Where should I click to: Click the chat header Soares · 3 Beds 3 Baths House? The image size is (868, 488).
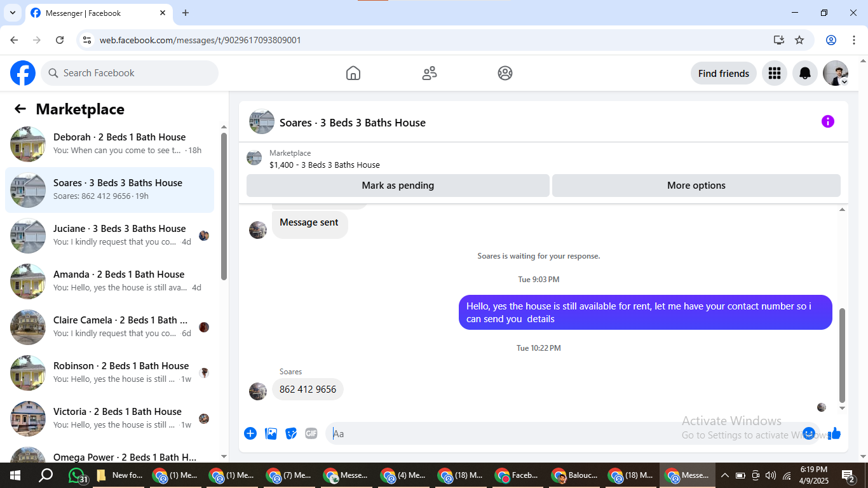(353, 123)
